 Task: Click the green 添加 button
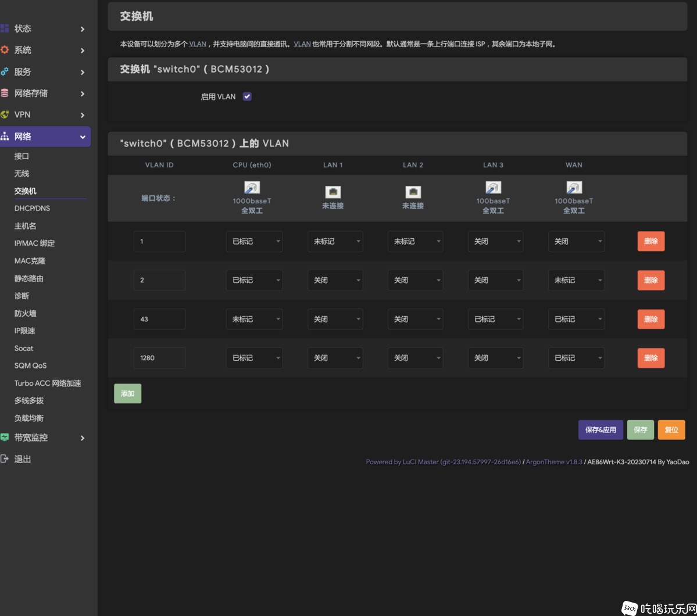127,393
